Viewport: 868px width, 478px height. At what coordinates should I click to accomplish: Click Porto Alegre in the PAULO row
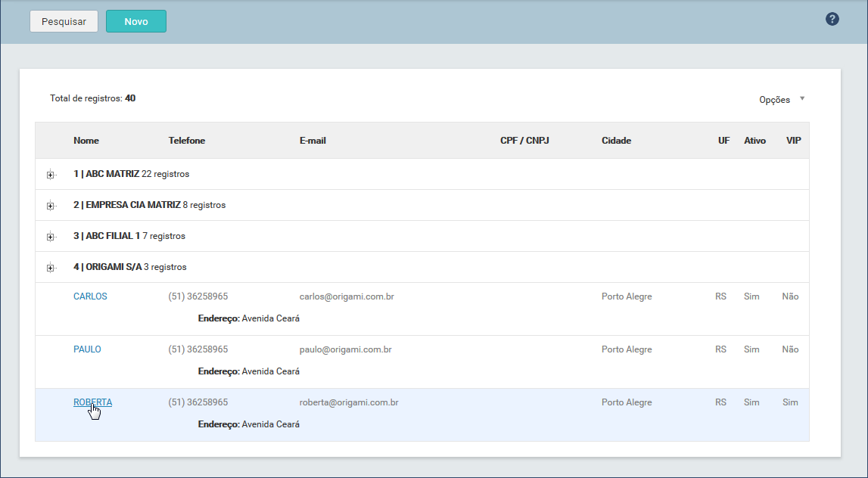(627, 349)
